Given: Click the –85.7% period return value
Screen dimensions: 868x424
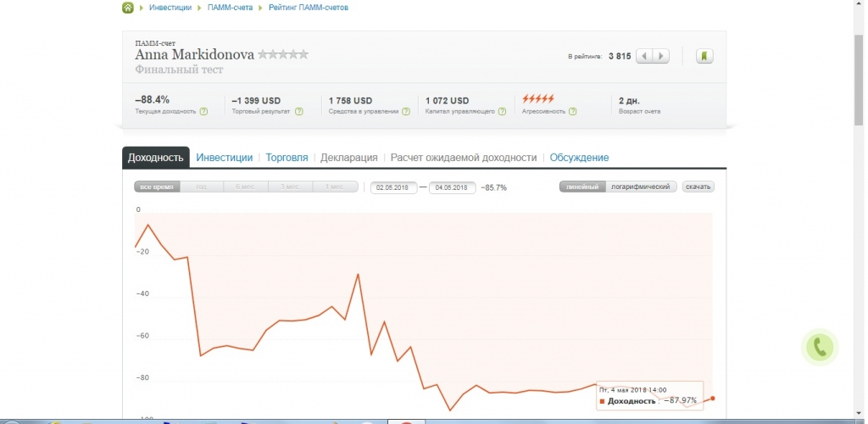Looking at the screenshot, I should [493, 187].
